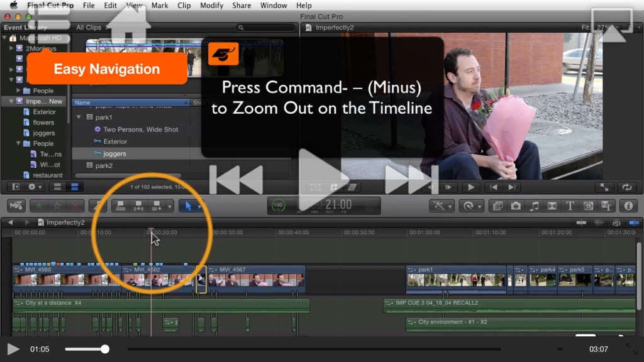This screenshot has width=644, height=362.
Task: Open the Retime speed menu
Action: (470, 206)
